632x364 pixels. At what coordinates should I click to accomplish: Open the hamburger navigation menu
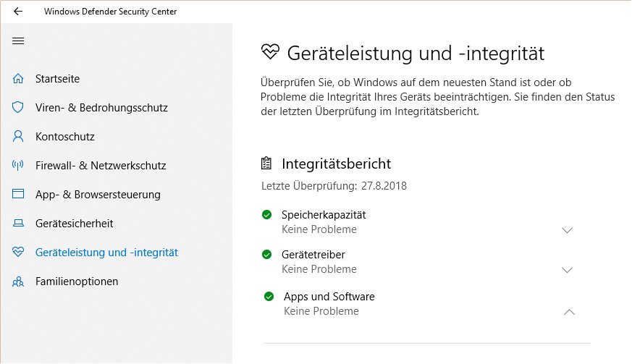18,41
